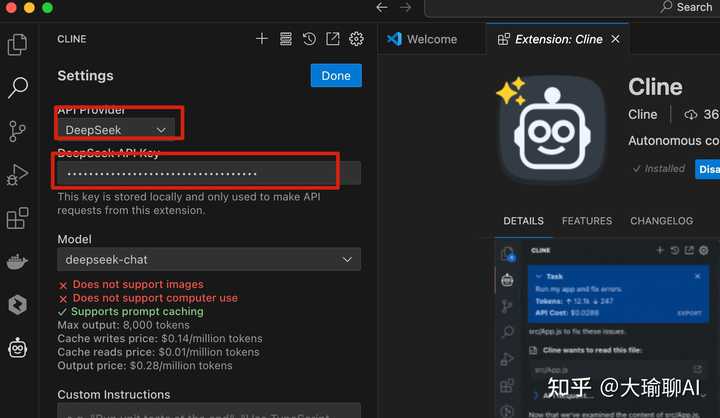Screen dimensions: 720x418
Task: Open Cline settings gear
Action: (356, 39)
